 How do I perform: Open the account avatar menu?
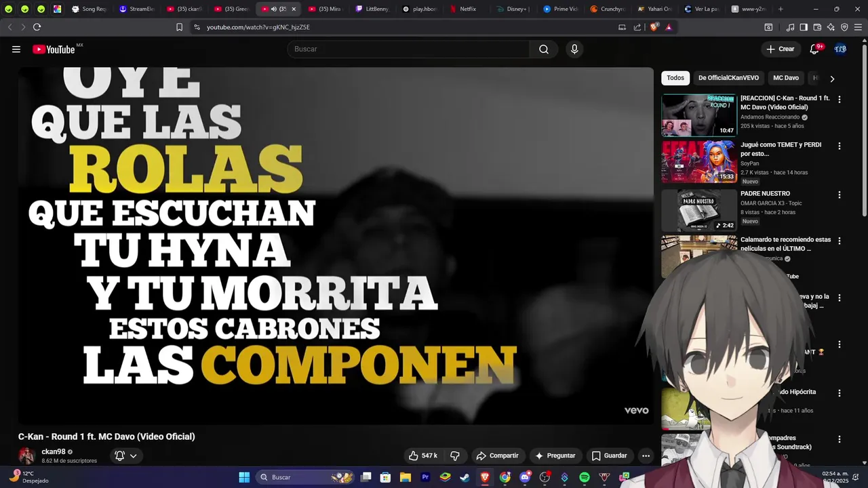pos(840,49)
